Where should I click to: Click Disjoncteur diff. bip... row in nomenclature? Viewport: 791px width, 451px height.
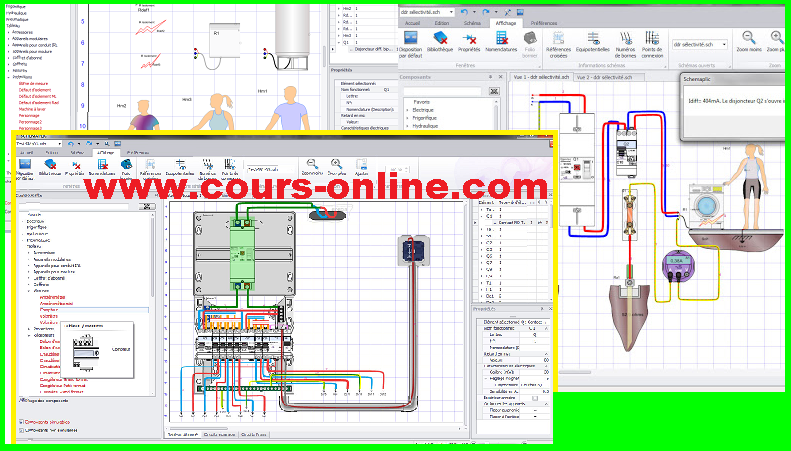[x=373, y=49]
